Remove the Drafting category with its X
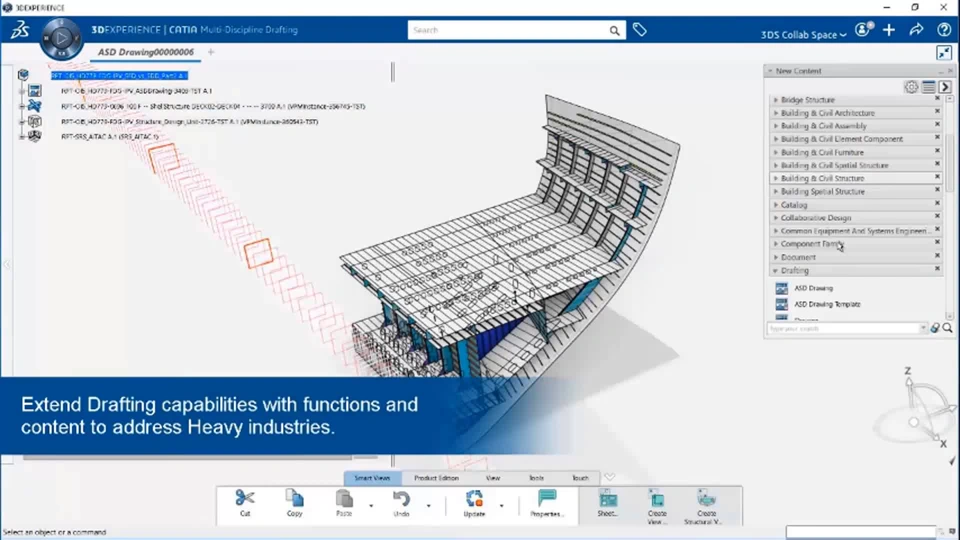Screen dimensions: 960x540 pos(937,268)
